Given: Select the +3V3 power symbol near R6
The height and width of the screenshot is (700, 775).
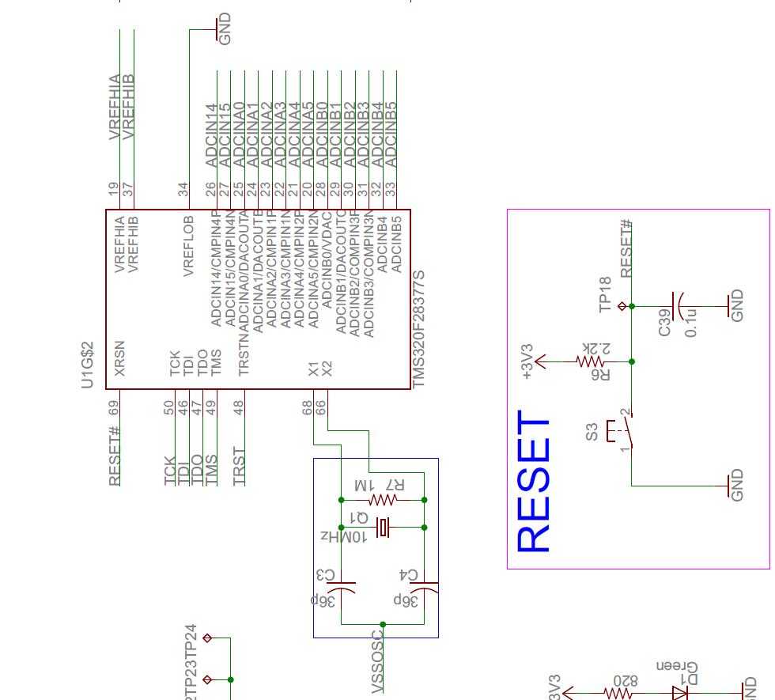Looking at the screenshot, I should click(x=539, y=360).
